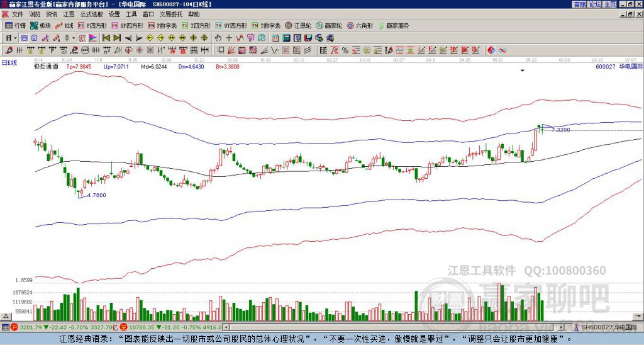
Task: Open the 论坛 forum link
Action: point(594,4)
